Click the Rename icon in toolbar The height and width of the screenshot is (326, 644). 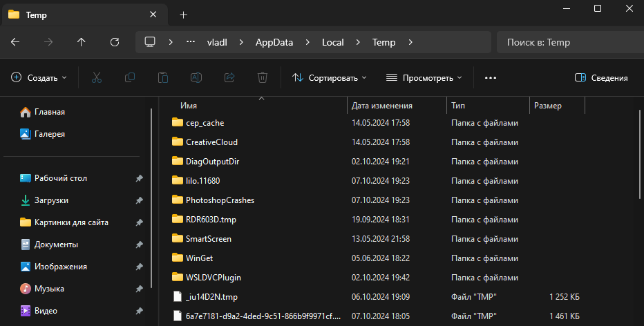[x=196, y=77]
